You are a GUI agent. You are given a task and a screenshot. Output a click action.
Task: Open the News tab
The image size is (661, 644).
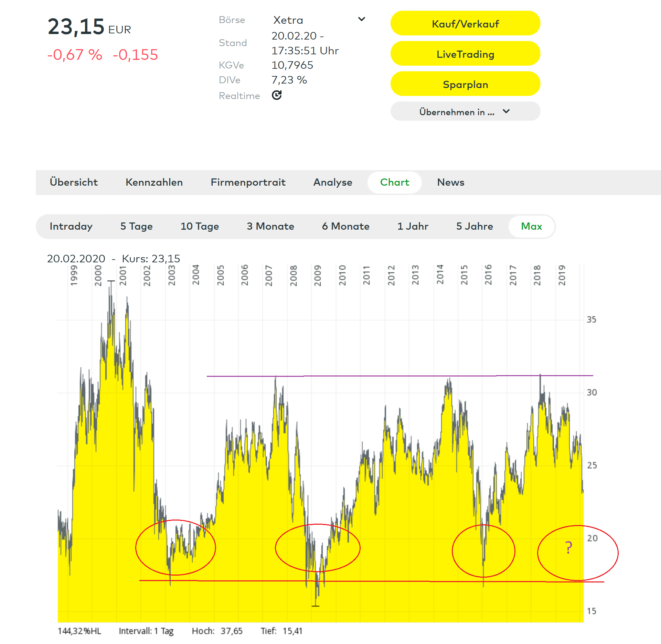tap(450, 182)
